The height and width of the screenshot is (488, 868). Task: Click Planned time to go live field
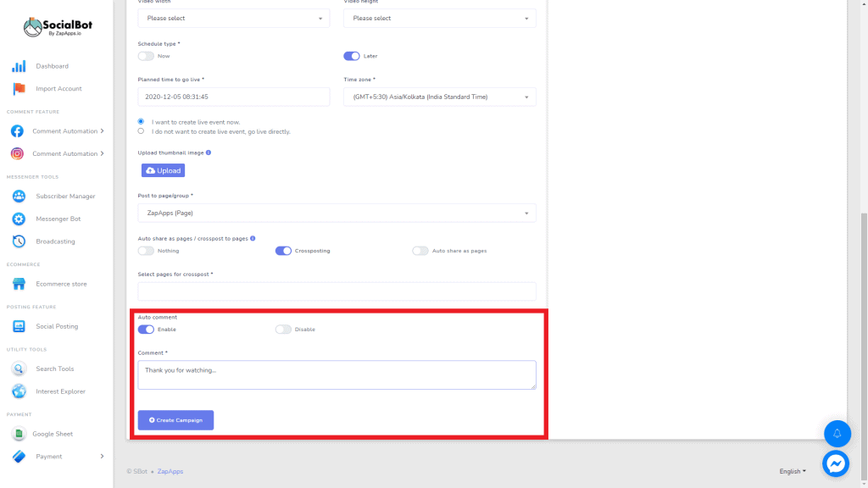pyautogui.click(x=234, y=97)
